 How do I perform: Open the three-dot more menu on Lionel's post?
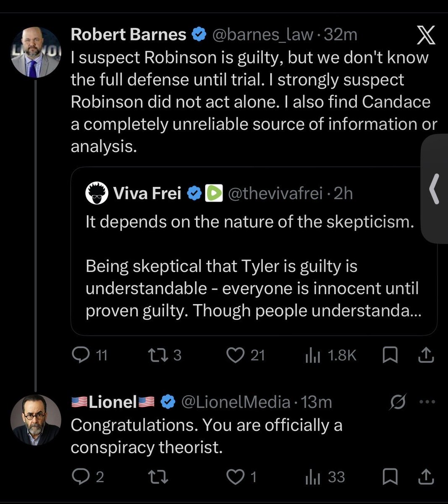point(428,402)
